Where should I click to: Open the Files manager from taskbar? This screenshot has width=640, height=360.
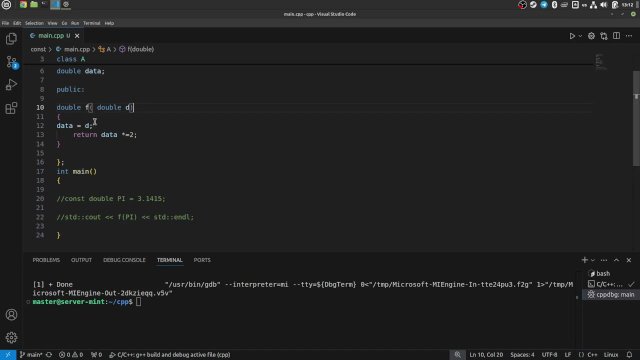point(34,5)
